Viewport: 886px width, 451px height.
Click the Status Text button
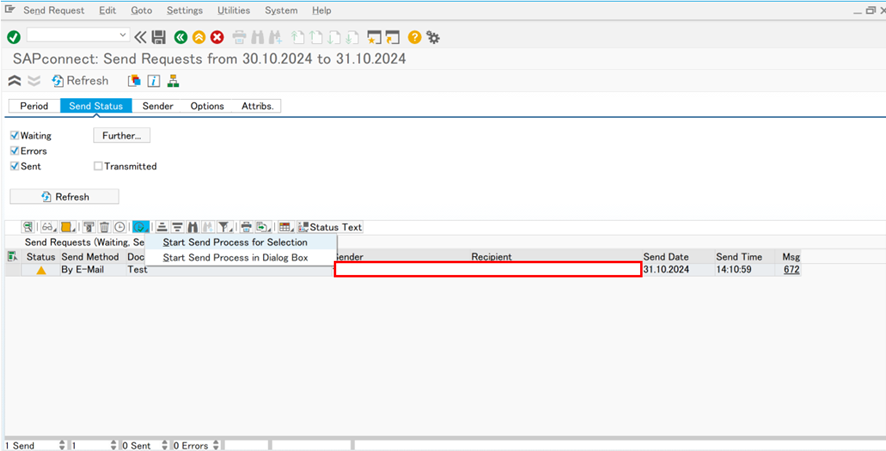(x=330, y=227)
